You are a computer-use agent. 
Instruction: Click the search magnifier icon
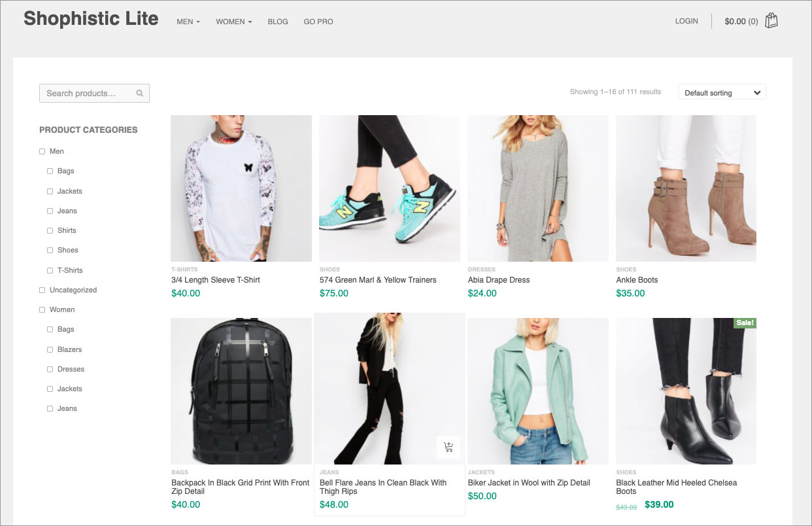coord(139,93)
